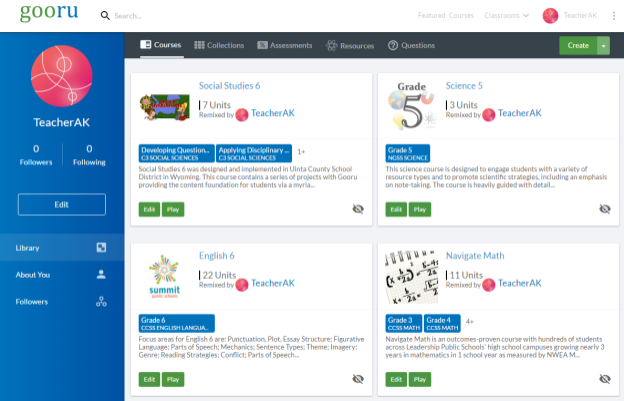Click the large profile avatar in sidebar
624x401 pixels.
click(62, 76)
